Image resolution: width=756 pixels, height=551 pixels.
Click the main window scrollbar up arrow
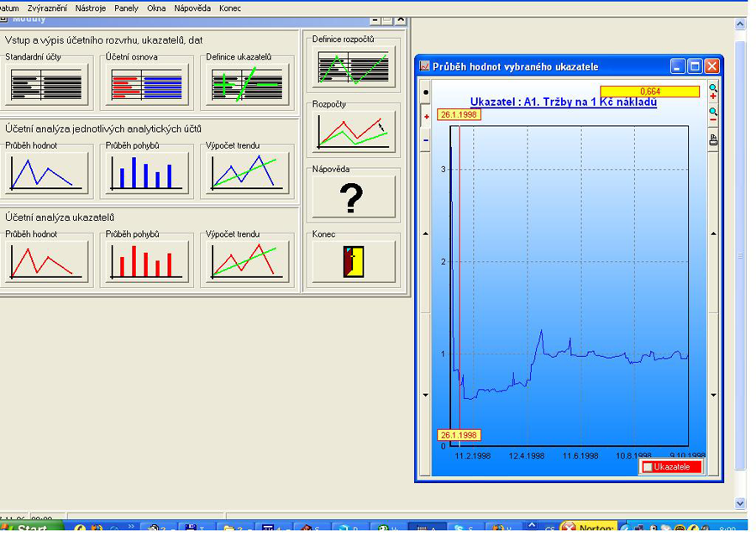[x=740, y=24]
